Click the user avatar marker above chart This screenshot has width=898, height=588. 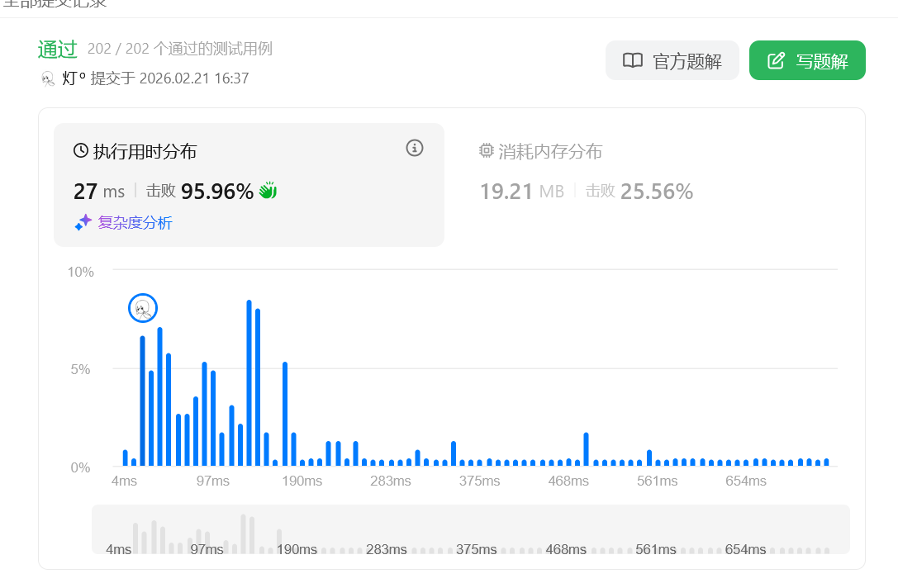tap(143, 309)
